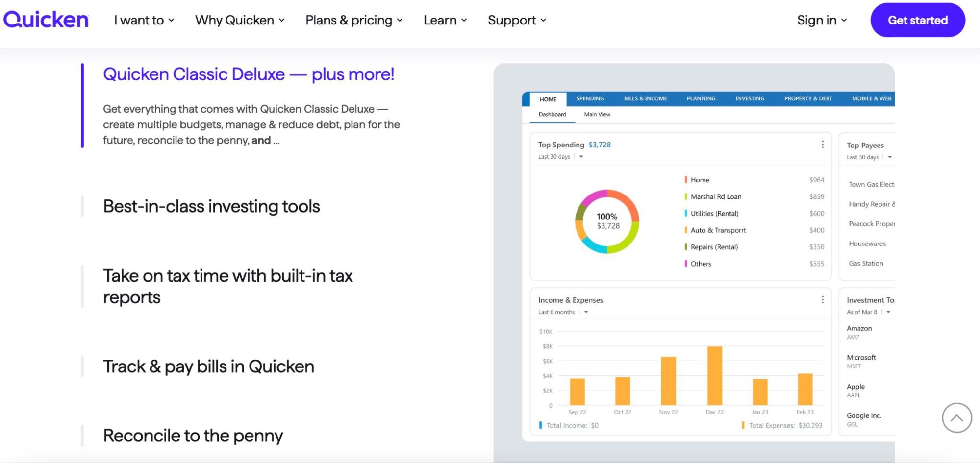Click the Auto & Transport category

click(x=754, y=230)
